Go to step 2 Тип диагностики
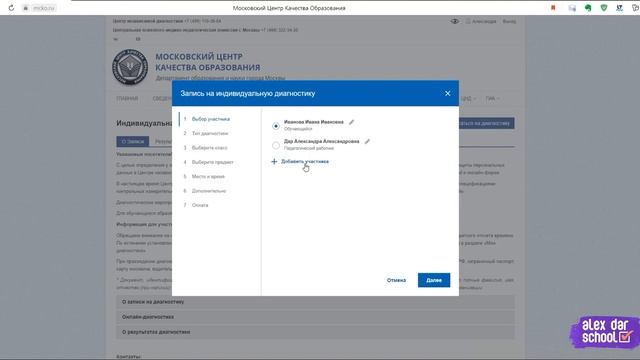This screenshot has height=360, width=640. click(x=210, y=133)
